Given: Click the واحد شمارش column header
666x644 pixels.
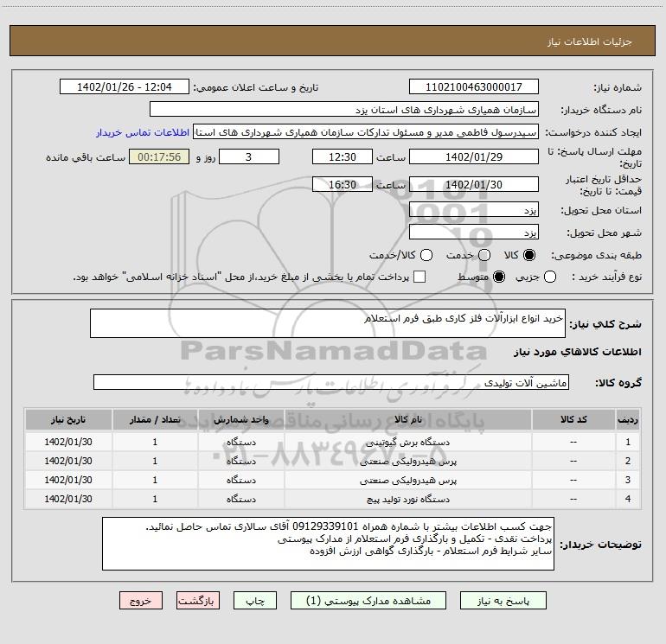Looking at the screenshot, I should 240,420.
